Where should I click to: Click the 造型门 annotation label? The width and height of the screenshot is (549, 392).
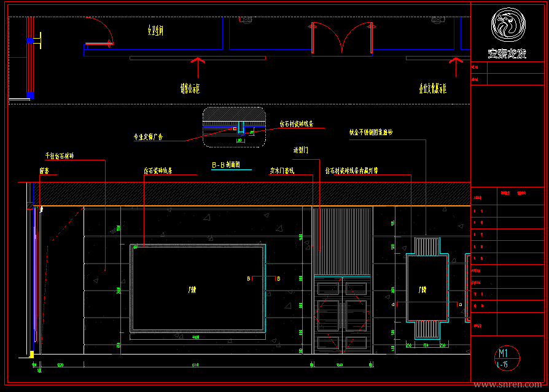[300, 151]
